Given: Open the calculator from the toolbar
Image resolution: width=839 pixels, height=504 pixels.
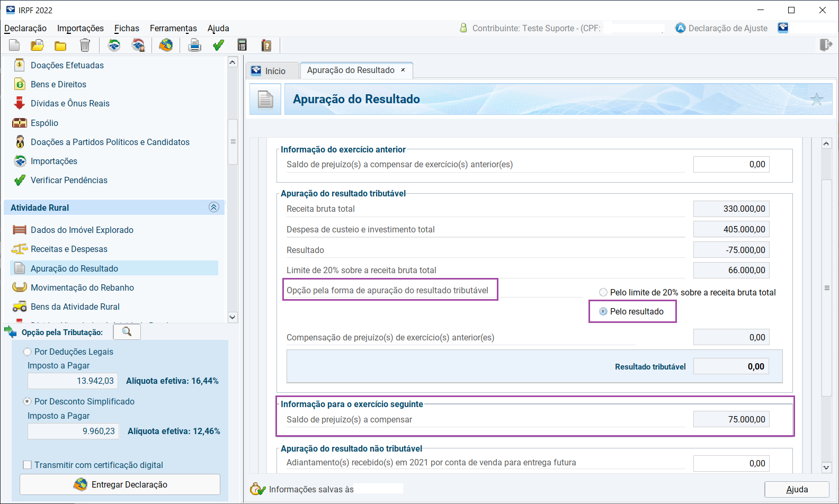Looking at the screenshot, I should (242, 46).
